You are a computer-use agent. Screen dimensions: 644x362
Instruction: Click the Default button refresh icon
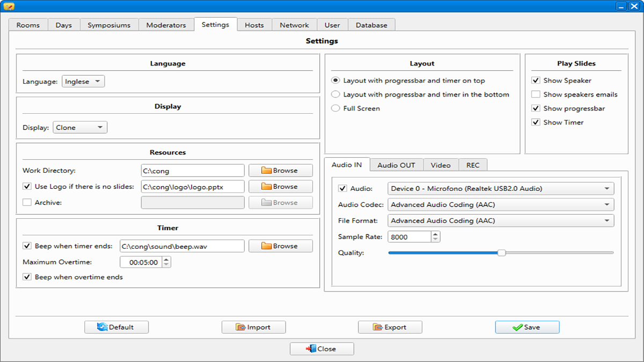pyautogui.click(x=102, y=327)
